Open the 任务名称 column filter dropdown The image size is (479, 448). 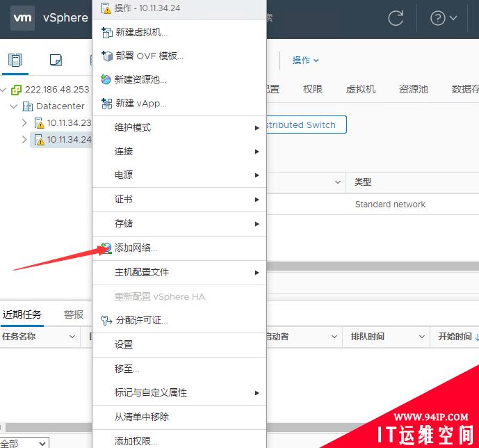coord(72,337)
